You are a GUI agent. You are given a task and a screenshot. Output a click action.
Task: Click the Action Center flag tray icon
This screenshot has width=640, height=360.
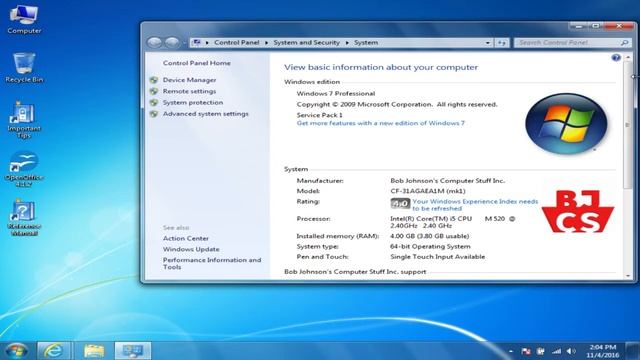[526, 351]
